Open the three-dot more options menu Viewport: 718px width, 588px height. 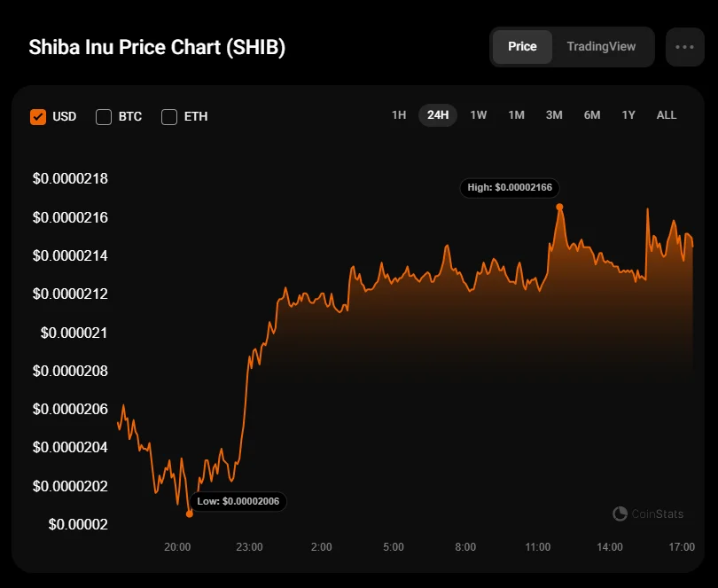pyautogui.click(x=684, y=47)
